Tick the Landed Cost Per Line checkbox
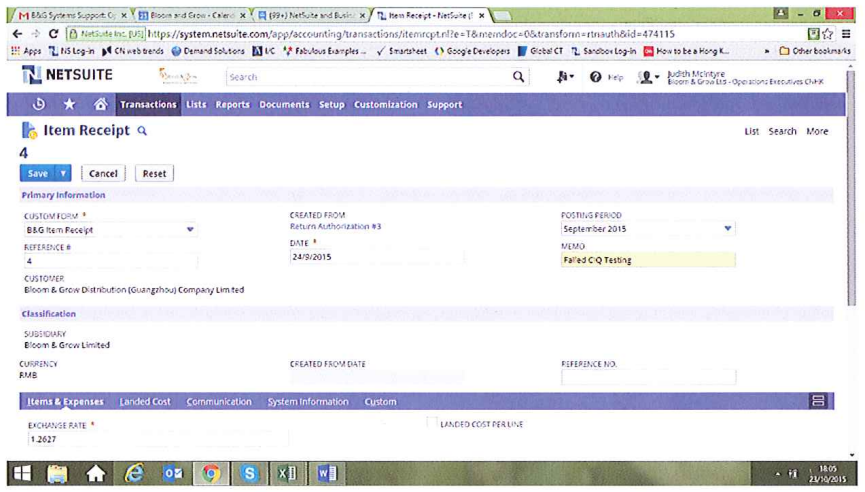This screenshot has height=492, width=865. click(x=432, y=423)
